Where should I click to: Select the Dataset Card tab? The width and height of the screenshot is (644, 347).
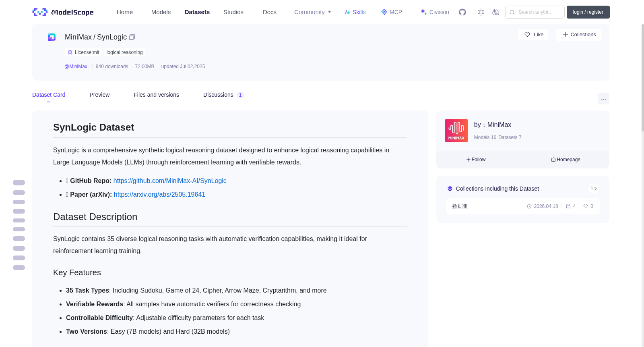(x=49, y=95)
